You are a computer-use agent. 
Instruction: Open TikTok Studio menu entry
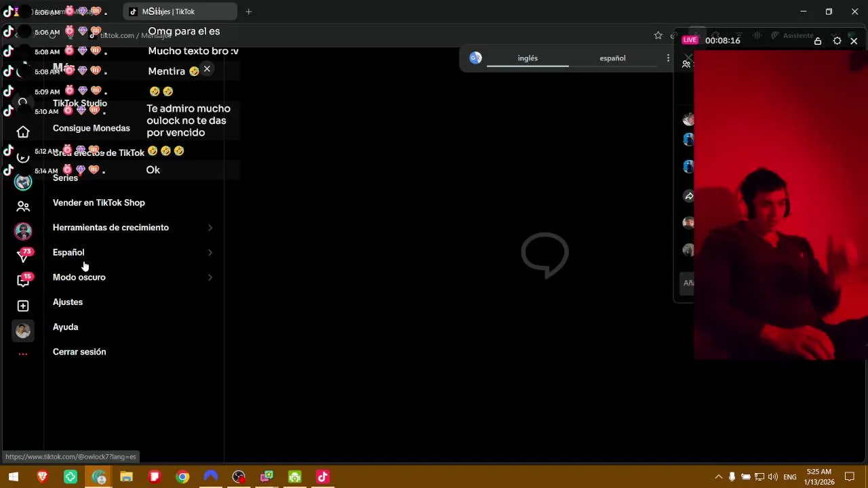[80, 104]
